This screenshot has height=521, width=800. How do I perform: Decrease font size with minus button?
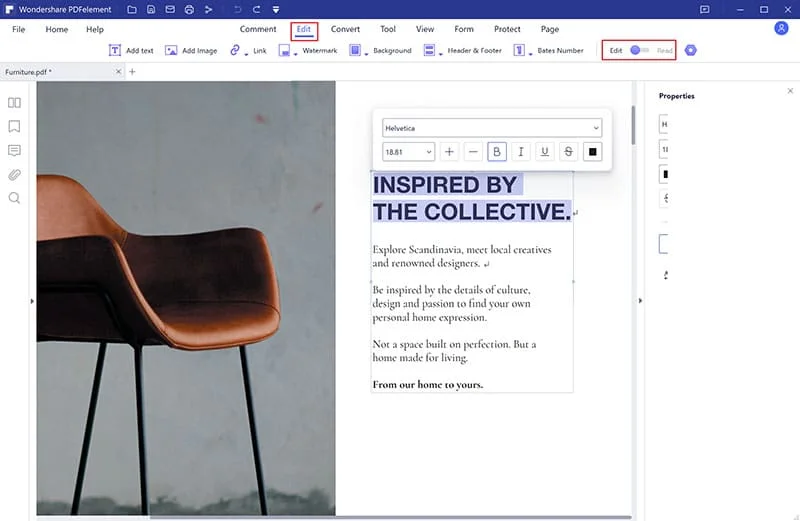click(473, 152)
